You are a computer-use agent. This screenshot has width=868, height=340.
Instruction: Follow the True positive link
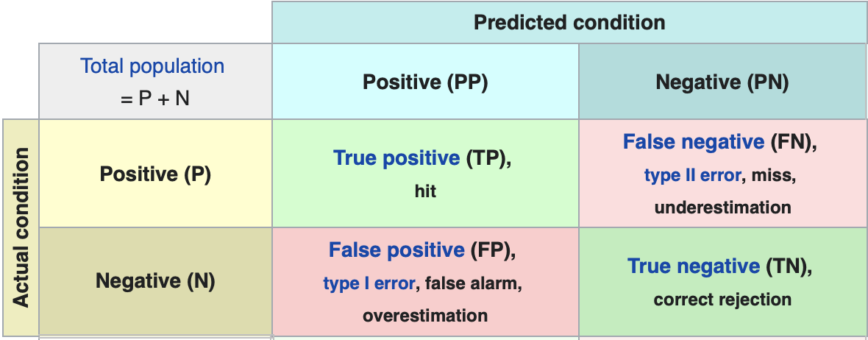pyautogui.click(x=396, y=158)
